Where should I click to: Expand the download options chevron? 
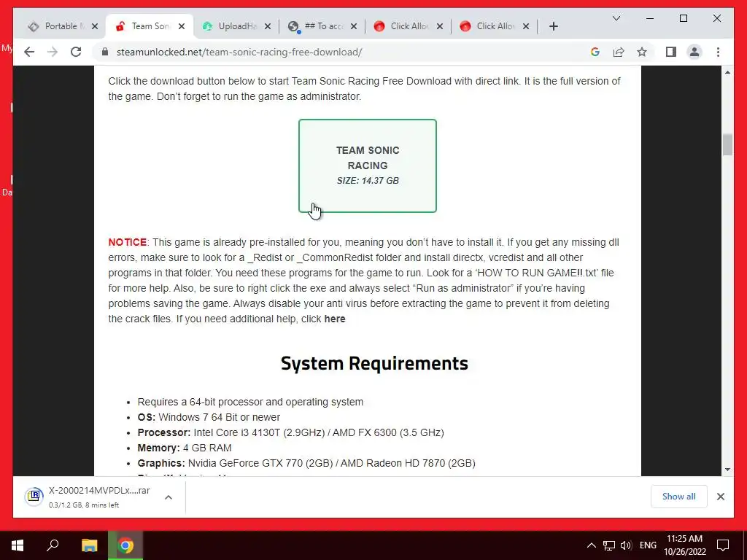coord(169,497)
